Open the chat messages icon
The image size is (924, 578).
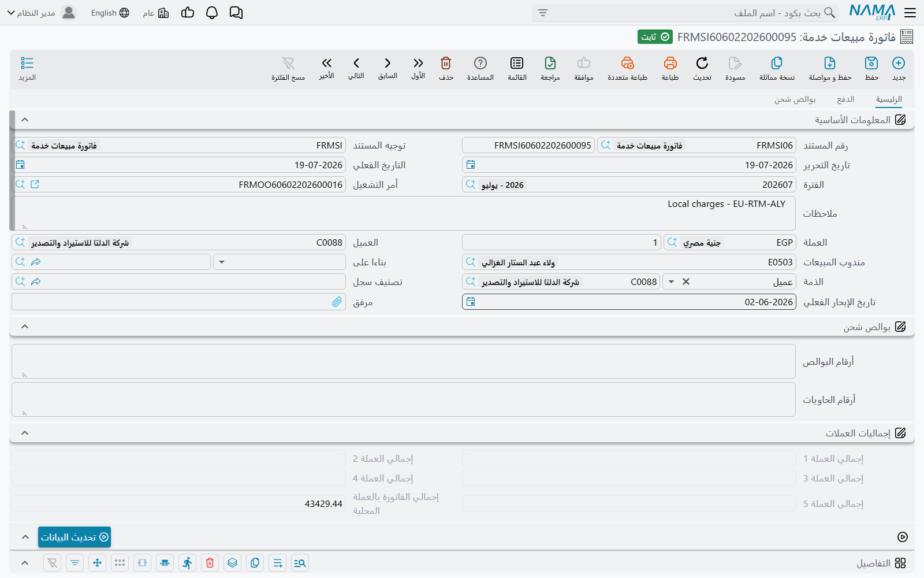[x=236, y=13]
